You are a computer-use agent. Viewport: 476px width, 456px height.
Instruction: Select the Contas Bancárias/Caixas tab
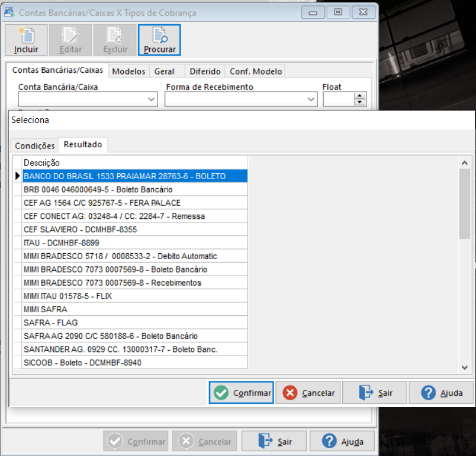(x=57, y=70)
